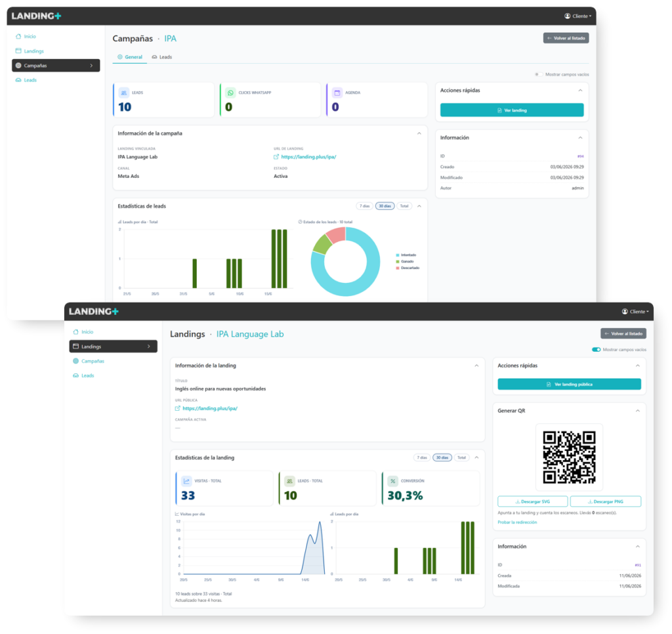Select 7 días range in Estadísticas de leads
672x634 pixels.
coord(364,206)
